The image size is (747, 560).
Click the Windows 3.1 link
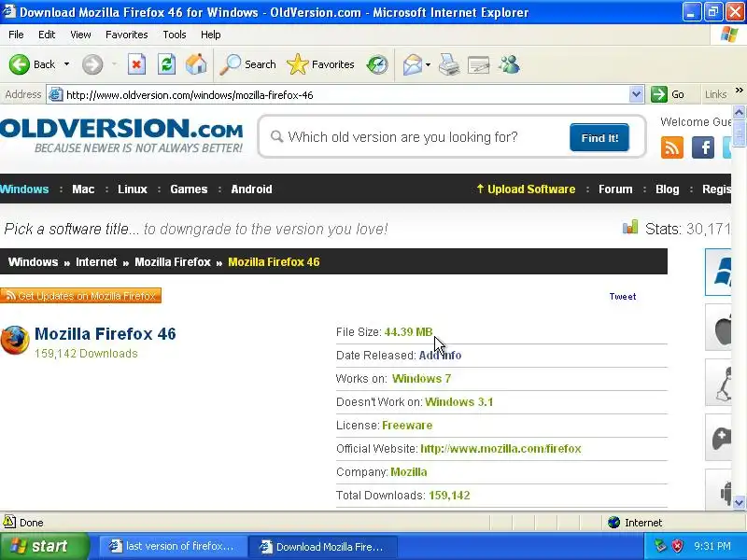tap(458, 402)
